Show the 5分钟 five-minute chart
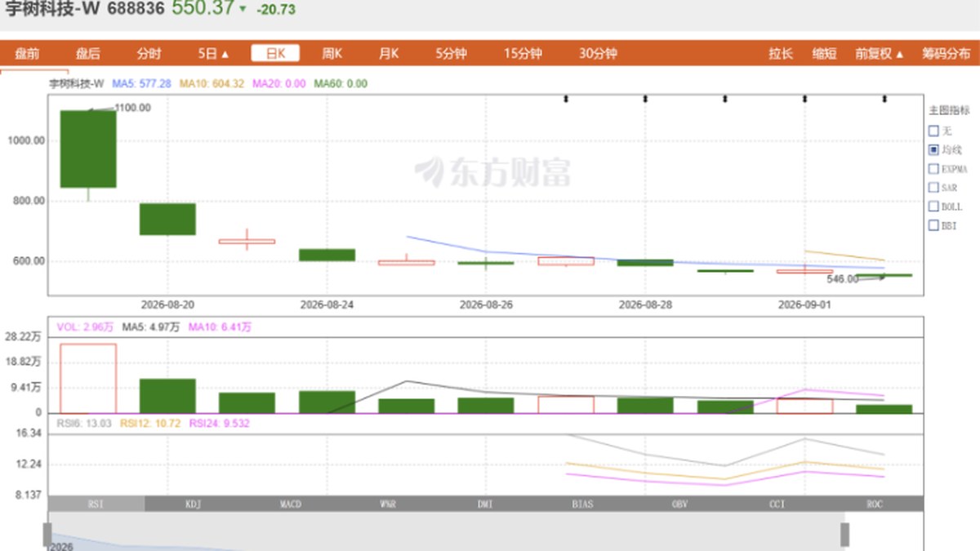Screen dimensions: 980x551 coord(451,54)
